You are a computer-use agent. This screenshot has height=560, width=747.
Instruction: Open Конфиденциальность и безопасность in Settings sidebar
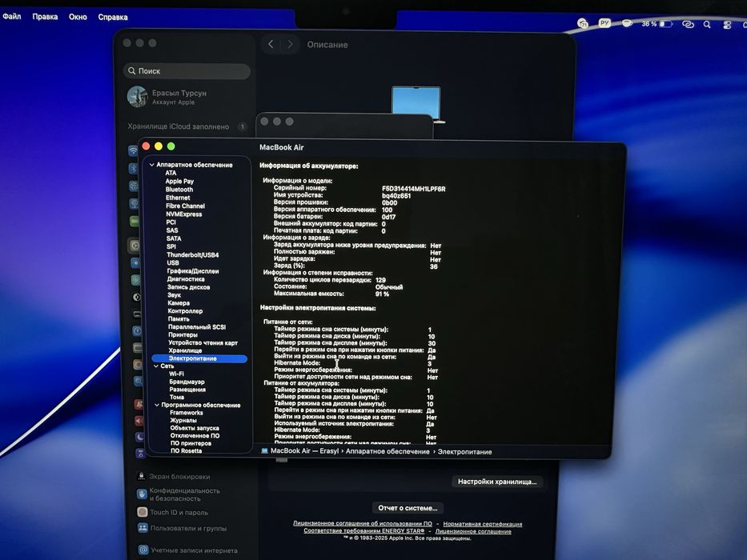(179, 494)
